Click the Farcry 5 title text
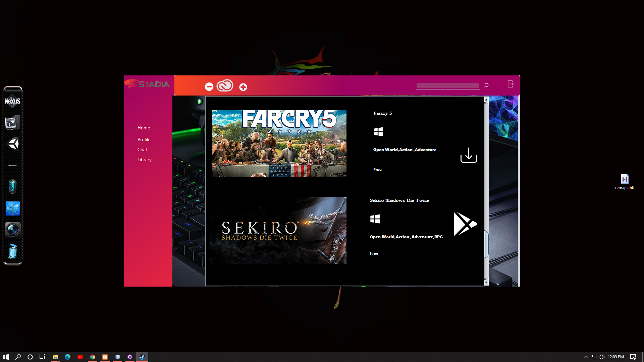Viewport: 644px width, 362px height. click(x=383, y=113)
